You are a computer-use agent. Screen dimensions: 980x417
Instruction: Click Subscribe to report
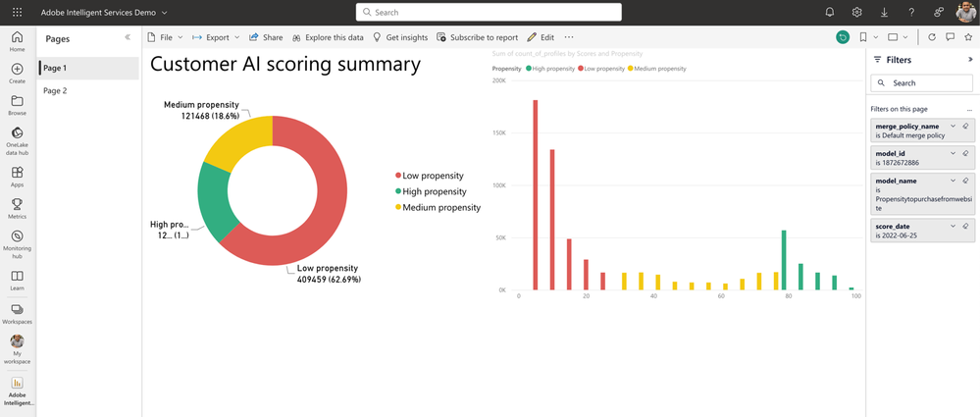click(478, 37)
